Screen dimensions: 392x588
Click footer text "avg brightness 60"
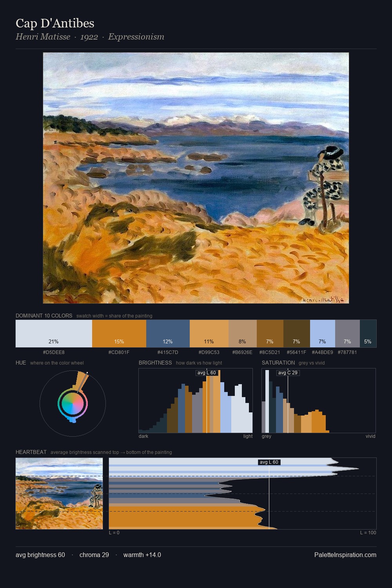[40, 555]
